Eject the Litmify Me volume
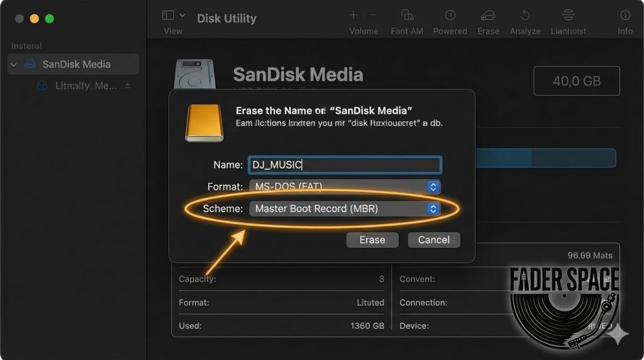This screenshot has width=644, height=360. 128,86
